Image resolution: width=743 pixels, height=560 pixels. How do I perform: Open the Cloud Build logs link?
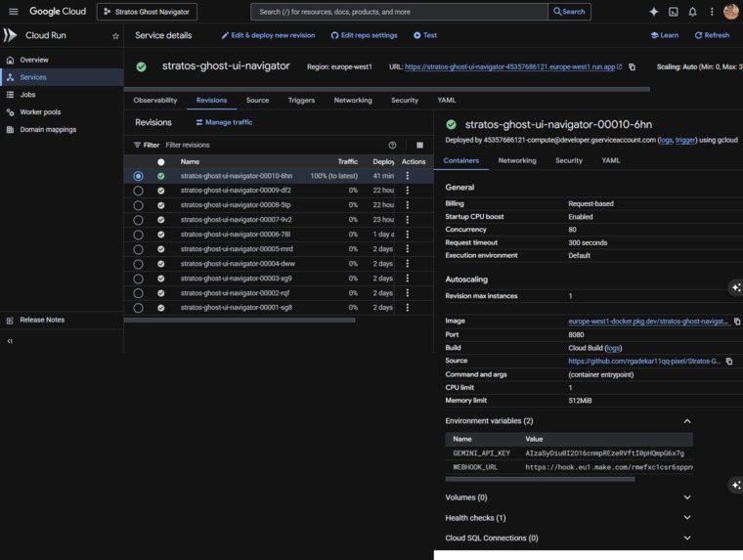pos(613,348)
